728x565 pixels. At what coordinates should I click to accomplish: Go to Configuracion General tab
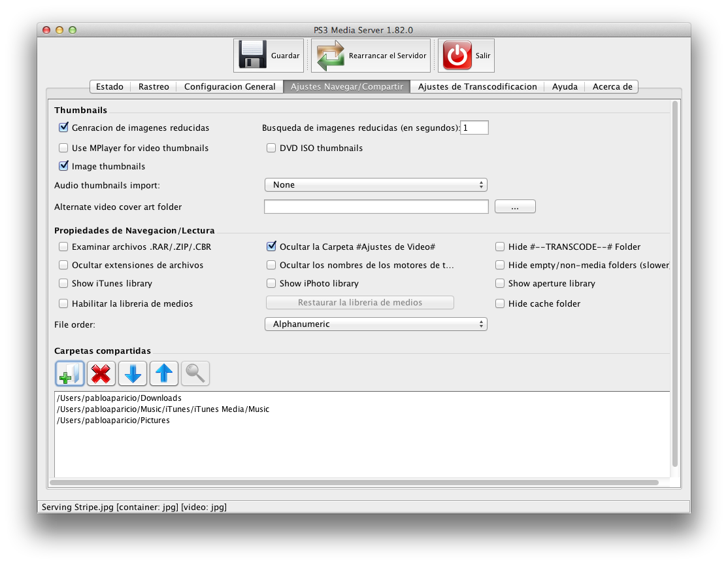(230, 86)
